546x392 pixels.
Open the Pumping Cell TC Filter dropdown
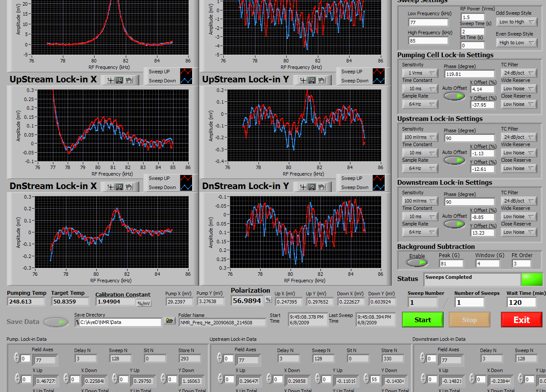[519, 73]
